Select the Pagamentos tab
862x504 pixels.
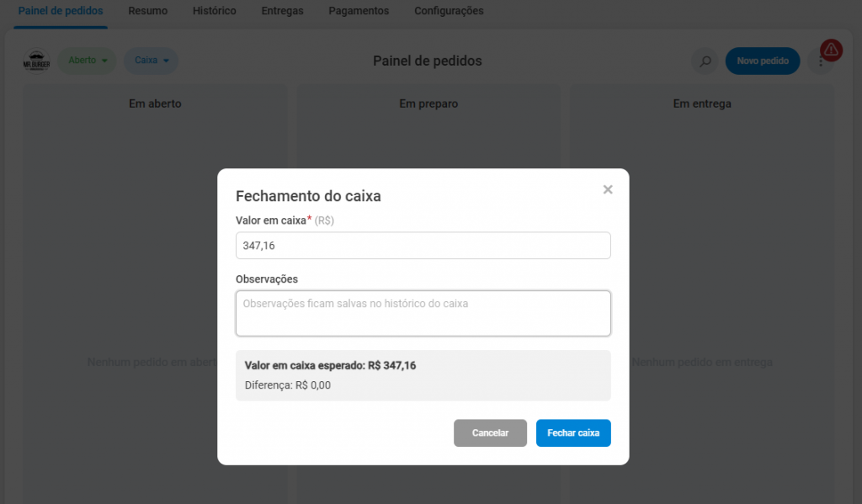(x=359, y=11)
